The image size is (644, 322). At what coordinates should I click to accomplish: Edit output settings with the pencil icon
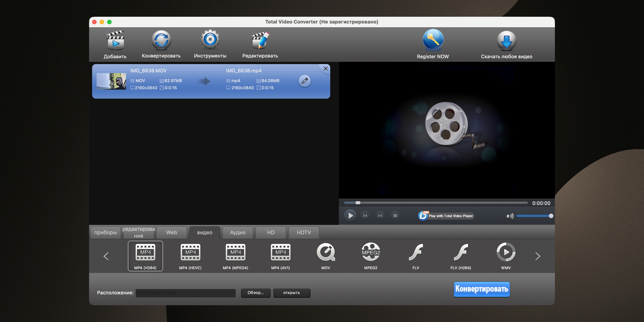[304, 81]
